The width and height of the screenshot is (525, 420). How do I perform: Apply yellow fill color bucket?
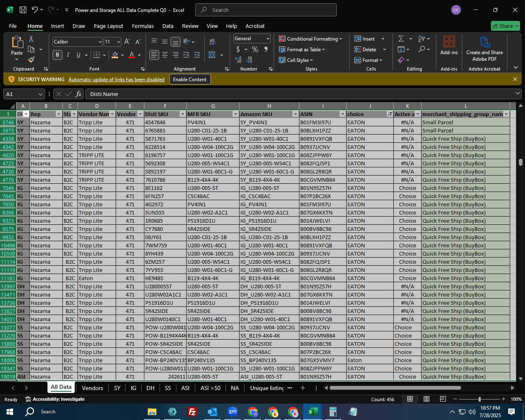(x=115, y=55)
